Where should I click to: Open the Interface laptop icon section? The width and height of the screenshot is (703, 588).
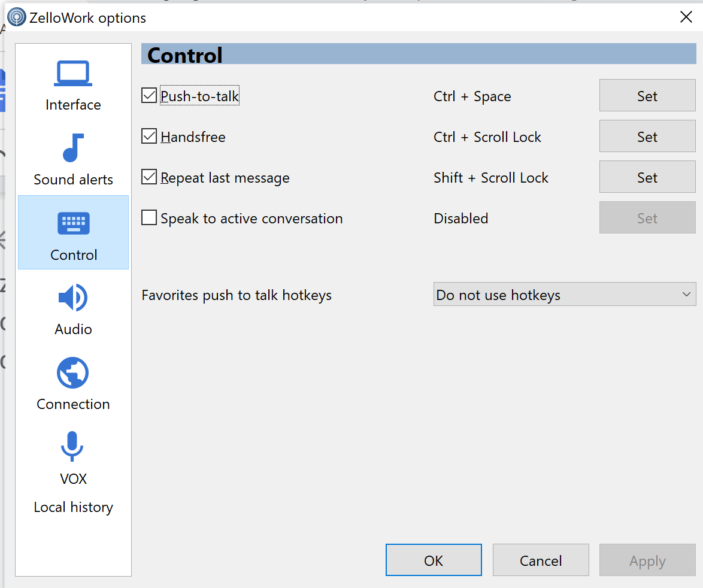coord(73,73)
